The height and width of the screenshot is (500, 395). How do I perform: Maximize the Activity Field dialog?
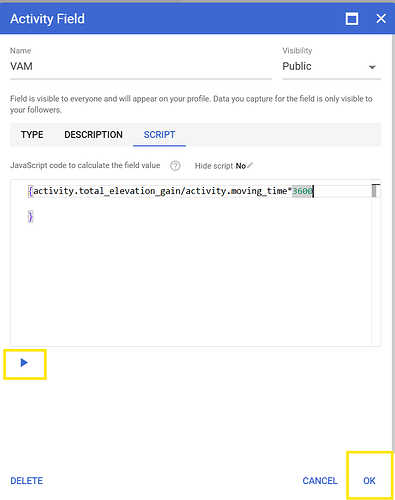coord(352,19)
